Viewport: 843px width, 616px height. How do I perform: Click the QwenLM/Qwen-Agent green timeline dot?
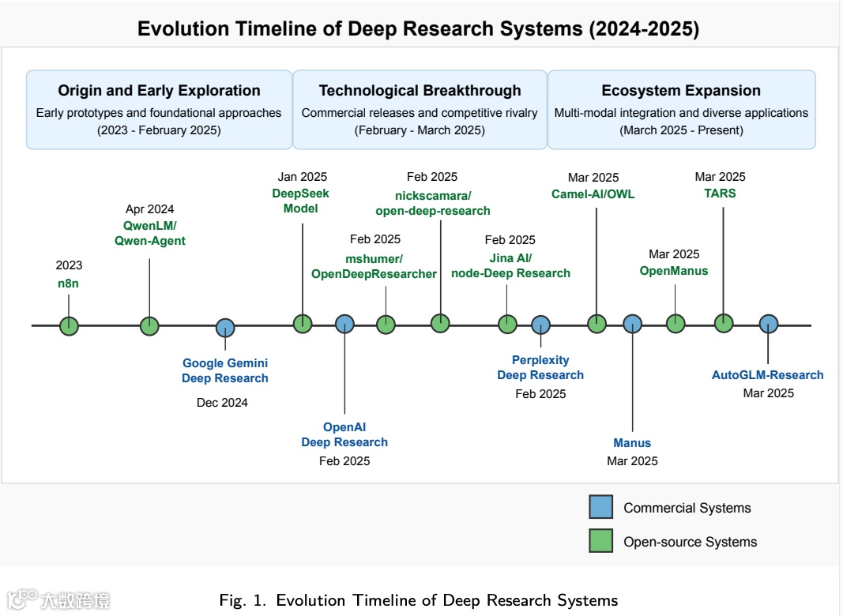tap(149, 325)
